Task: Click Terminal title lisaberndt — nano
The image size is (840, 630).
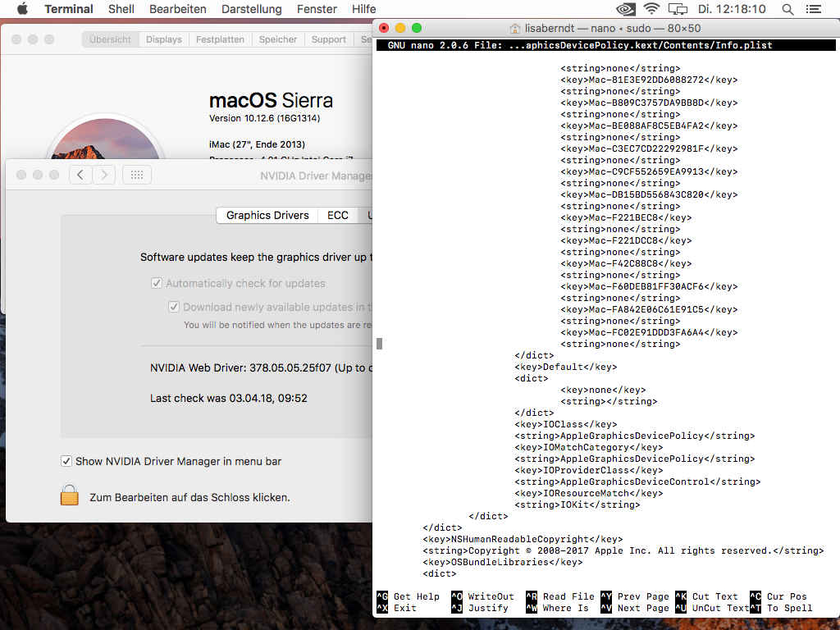Action: 613,29
